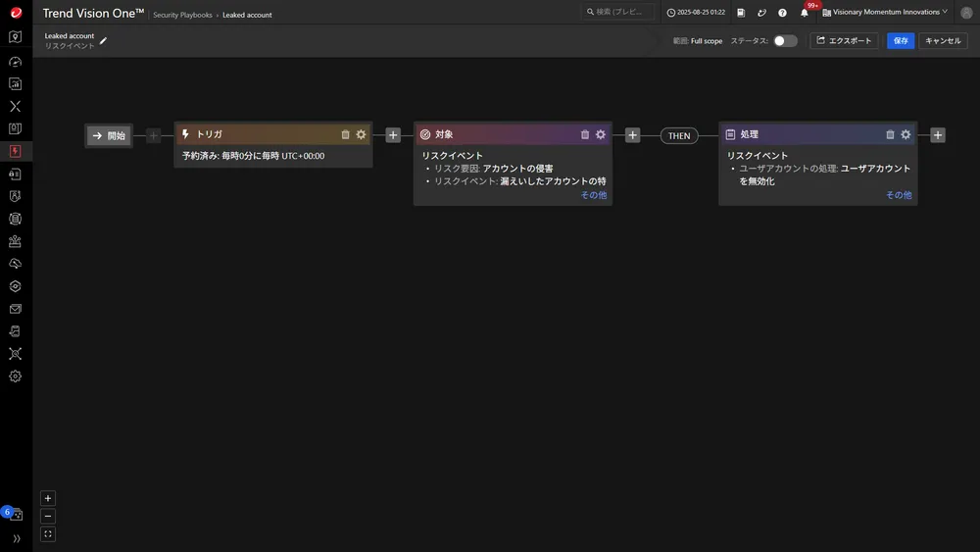Click the Leaked account breadcrumb
Screen dimensions: 980x552
[247, 15]
